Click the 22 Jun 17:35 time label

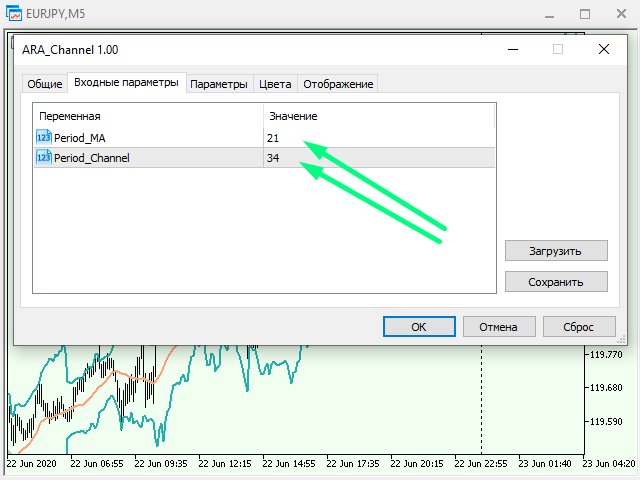[353, 464]
